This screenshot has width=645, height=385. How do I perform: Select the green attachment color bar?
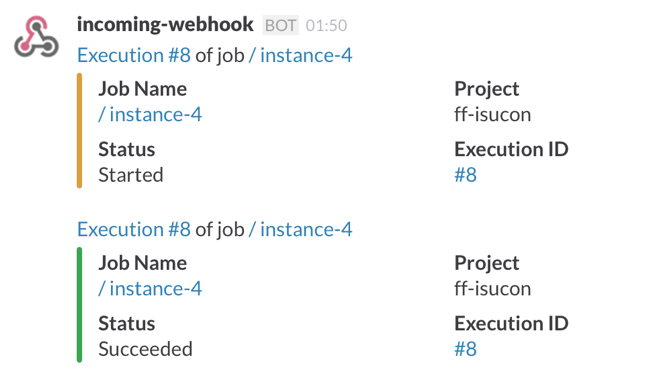pos(79,305)
